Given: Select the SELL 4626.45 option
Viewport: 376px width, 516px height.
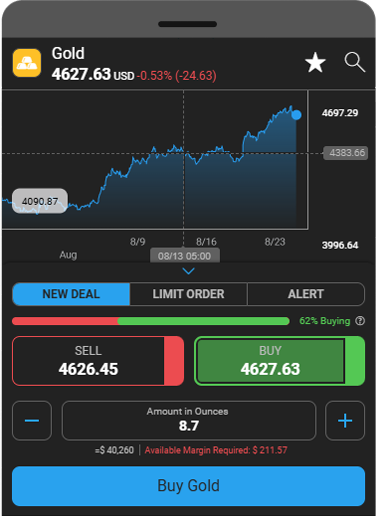Looking at the screenshot, I should pos(98,361).
